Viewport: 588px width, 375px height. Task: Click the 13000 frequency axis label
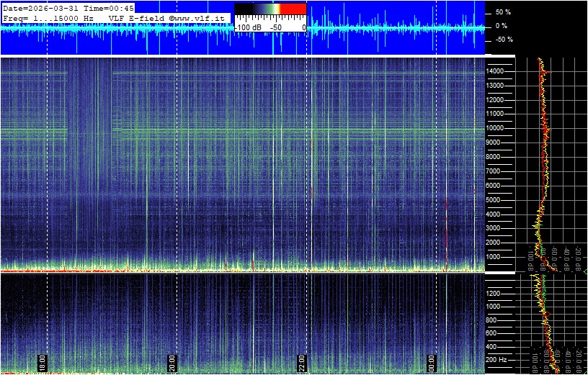tap(494, 86)
